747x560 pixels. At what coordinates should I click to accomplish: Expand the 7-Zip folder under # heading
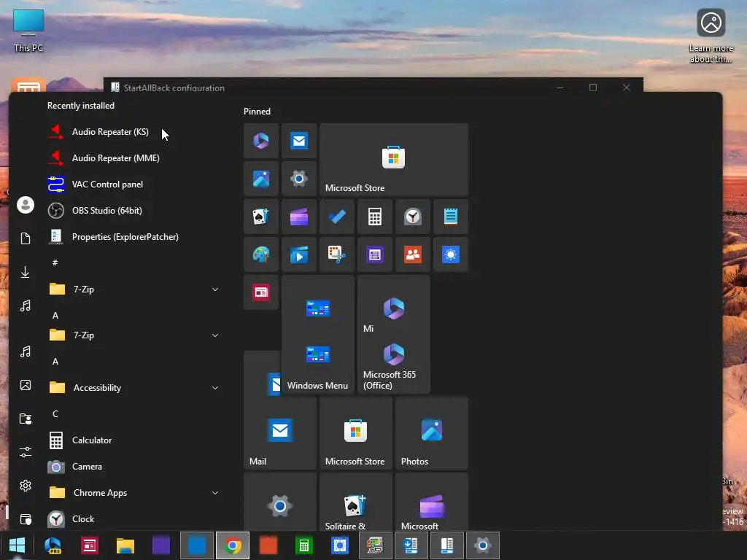[215, 289]
